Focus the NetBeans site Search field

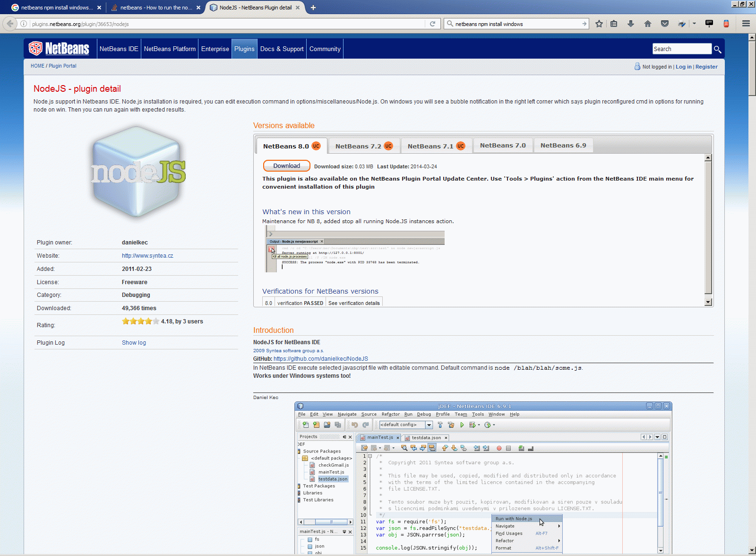coord(682,49)
